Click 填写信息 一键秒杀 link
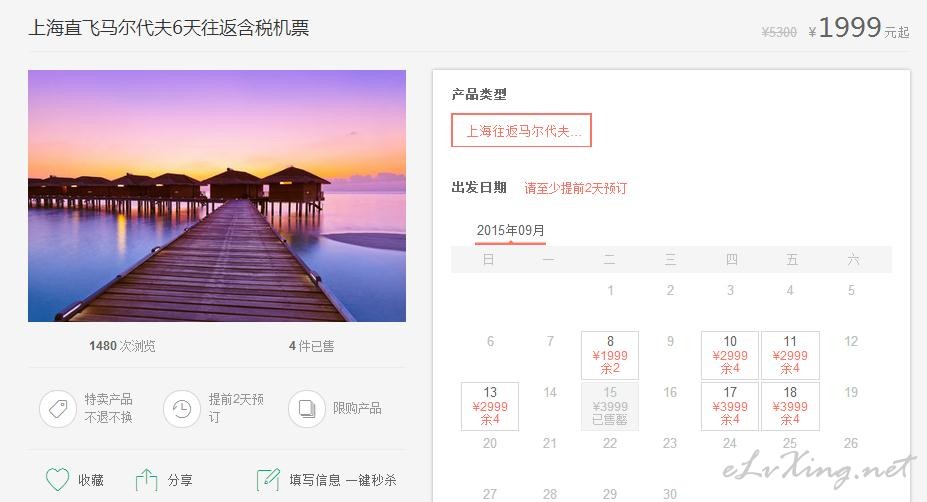Screen dimensions: 927x502 pos(343,480)
